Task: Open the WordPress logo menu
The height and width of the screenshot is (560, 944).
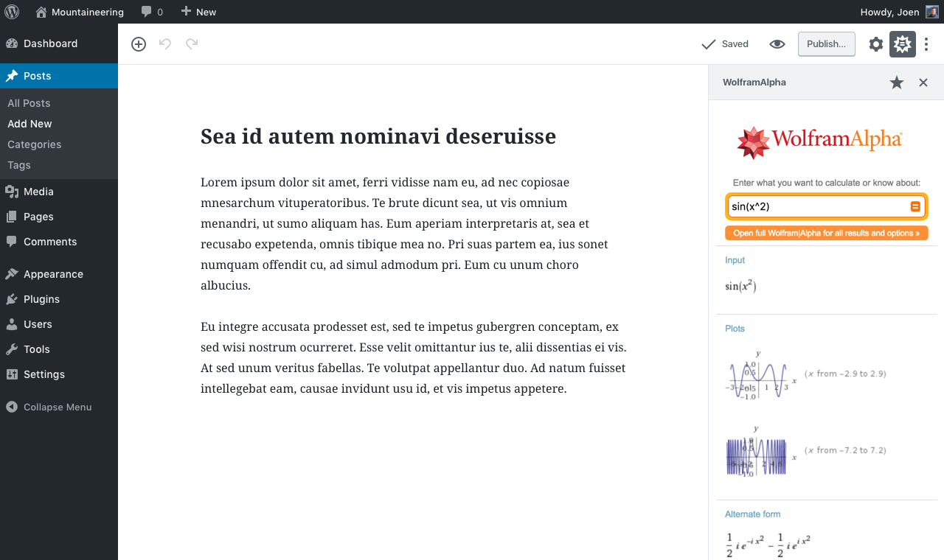Action: [x=16, y=12]
